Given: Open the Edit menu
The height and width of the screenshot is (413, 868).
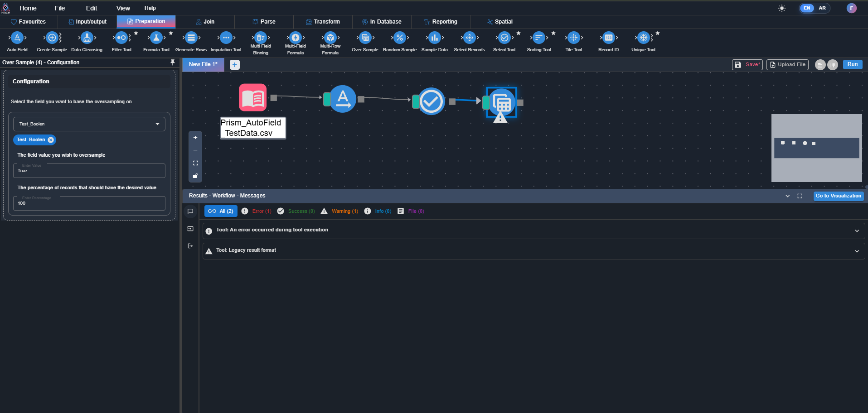Looking at the screenshot, I should 92,8.
